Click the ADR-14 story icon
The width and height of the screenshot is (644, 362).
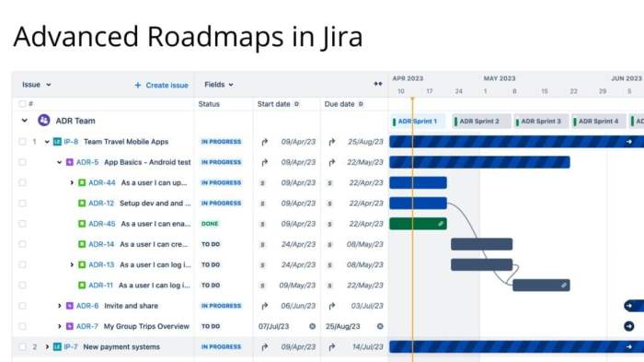point(82,244)
